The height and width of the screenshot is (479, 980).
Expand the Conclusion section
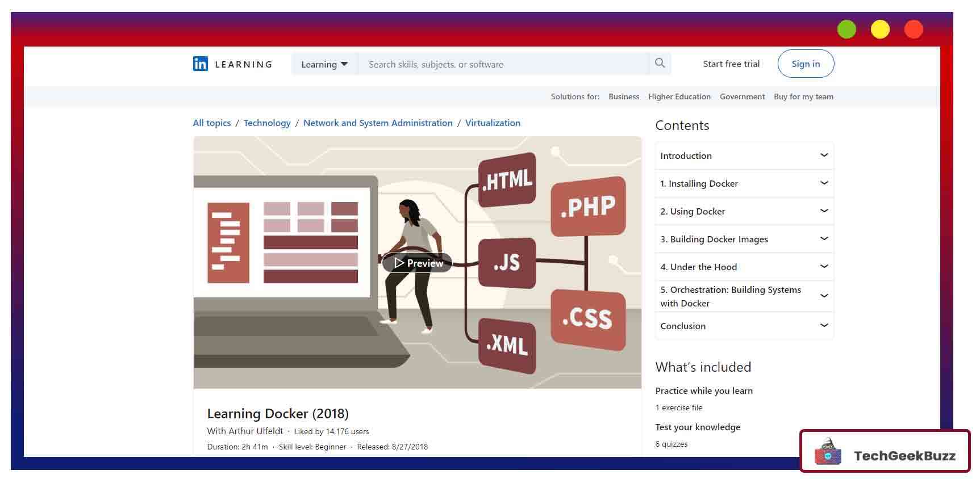pyautogui.click(x=824, y=326)
